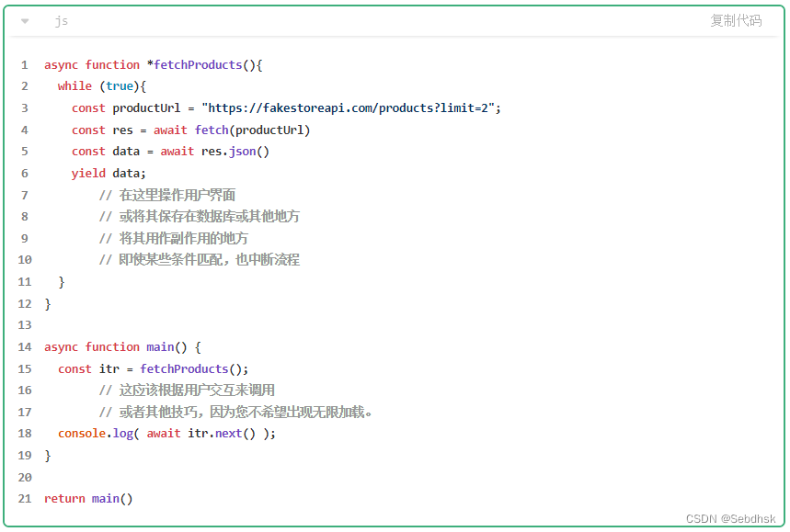Click the while keyword on line 2
Viewport: 790px width, 532px height.
tap(74, 85)
